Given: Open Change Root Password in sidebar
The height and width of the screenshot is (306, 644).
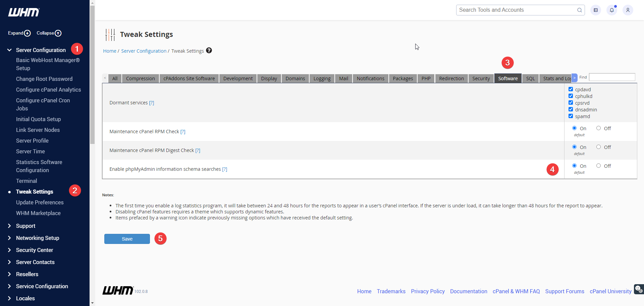Looking at the screenshot, I should click(x=44, y=79).
